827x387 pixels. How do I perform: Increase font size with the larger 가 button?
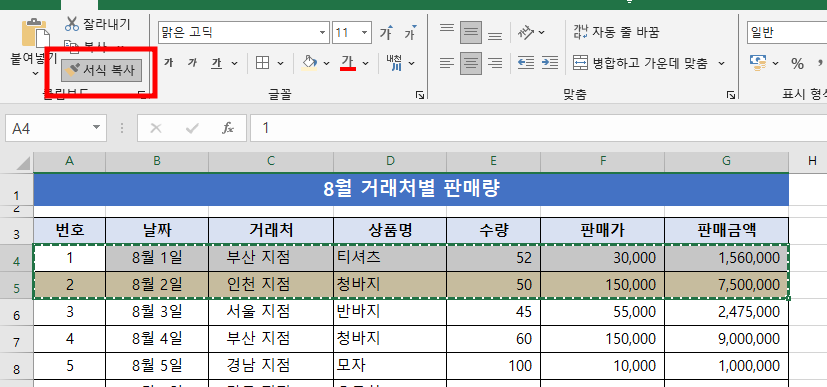[x=387, y=33]
